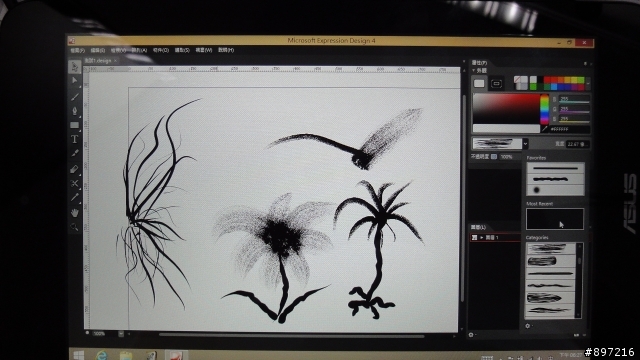
Task: Open the first menu in menu bar
Action: coord(77,50)
